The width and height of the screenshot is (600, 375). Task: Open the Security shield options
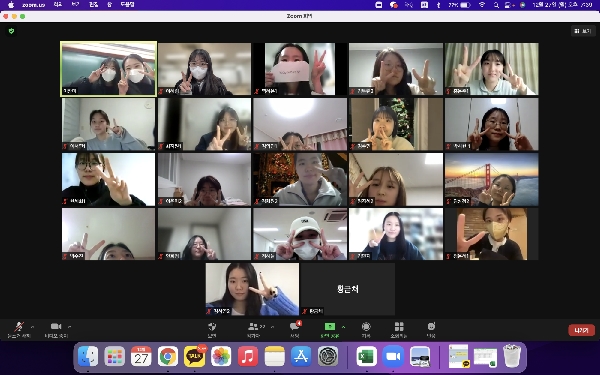[x=212, y=330]
